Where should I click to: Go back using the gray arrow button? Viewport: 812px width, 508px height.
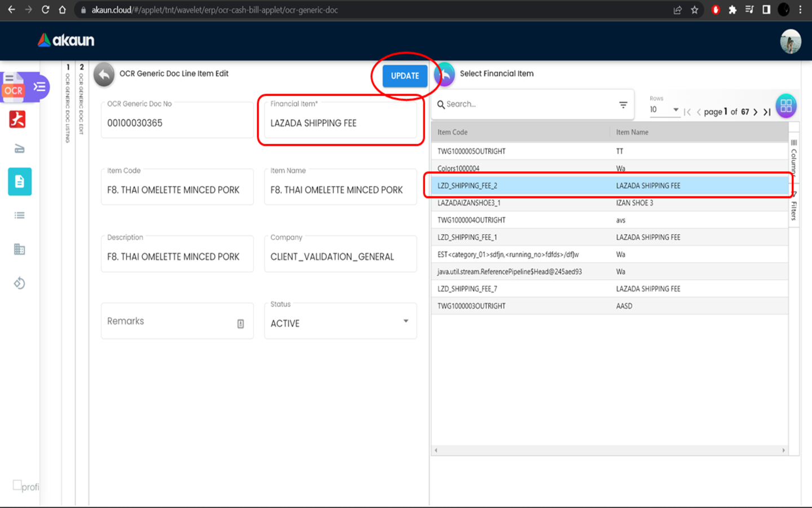click(x=104, y=75)
